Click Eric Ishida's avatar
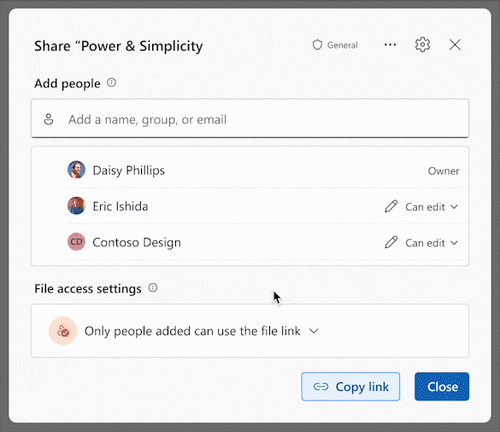Viewport: 500px width, 432px height. (x=76, y=206)
